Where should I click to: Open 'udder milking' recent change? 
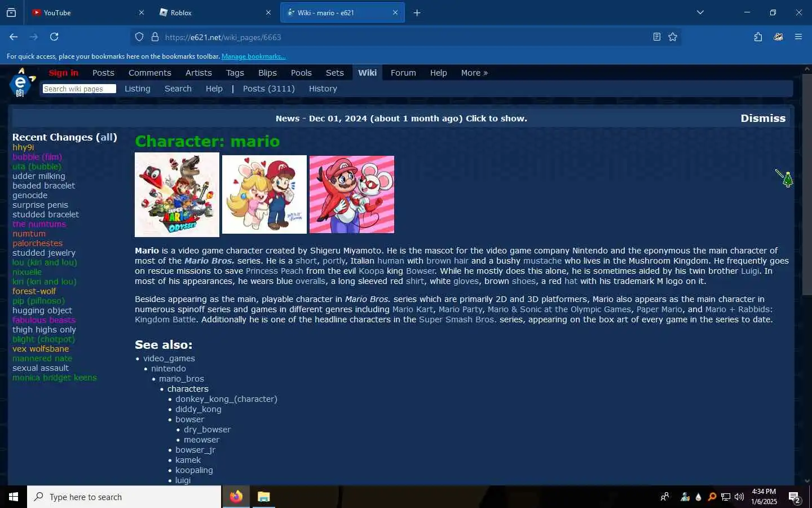(x=39, y=176)
